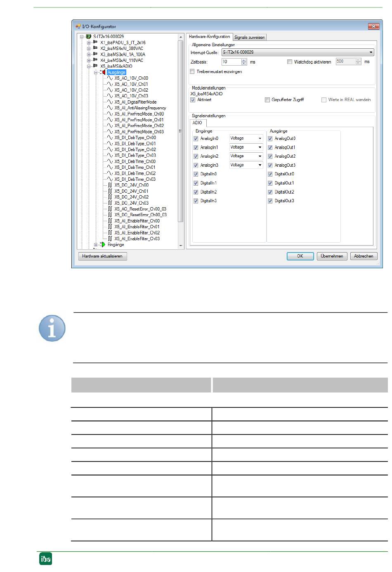Screen dimensions: 392x572
Task: Open AnalogIn0 Voltage mode dropdown
Action: pos(246,139)
